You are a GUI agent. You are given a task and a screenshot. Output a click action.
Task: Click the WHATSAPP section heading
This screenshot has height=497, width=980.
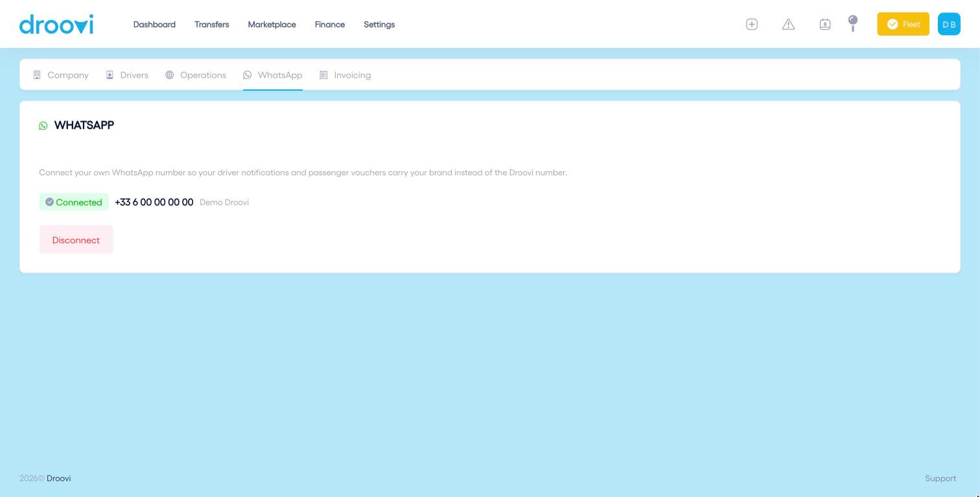[84, 125]
